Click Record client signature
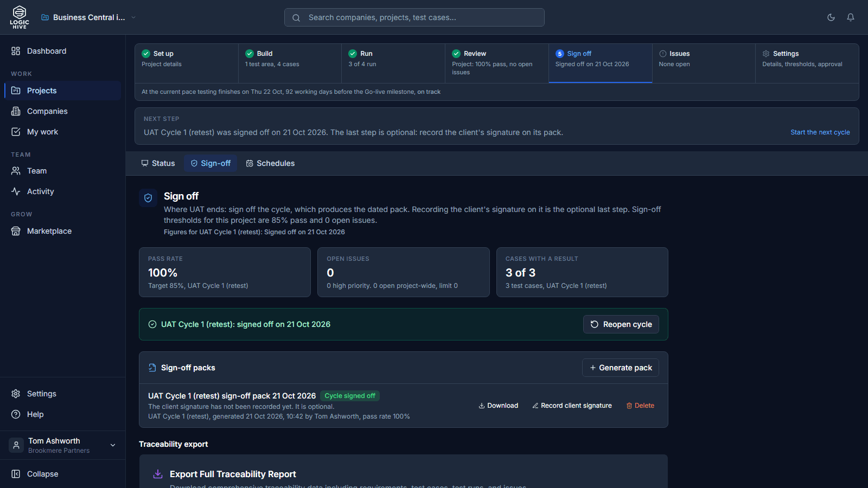This screenshot has width=868, height=488. (572, 406)
